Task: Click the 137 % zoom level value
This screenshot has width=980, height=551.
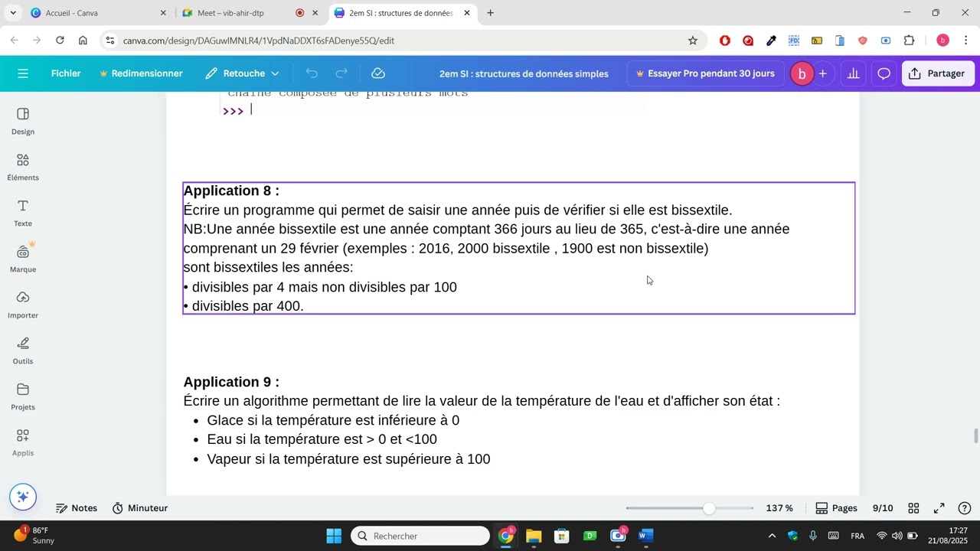Action: 779,508
